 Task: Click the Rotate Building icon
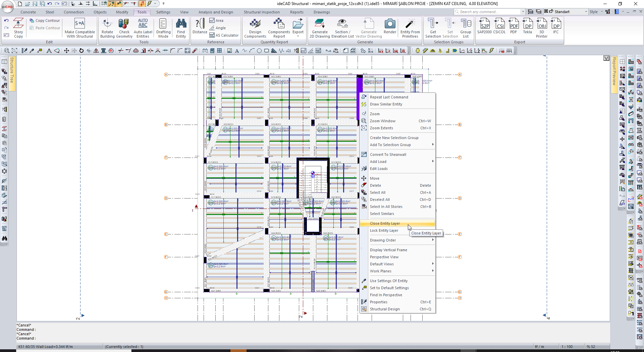107,28
